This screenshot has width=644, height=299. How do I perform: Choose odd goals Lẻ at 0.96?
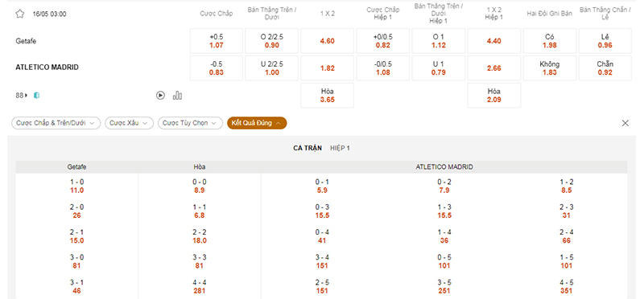click(x=605, y=41)
